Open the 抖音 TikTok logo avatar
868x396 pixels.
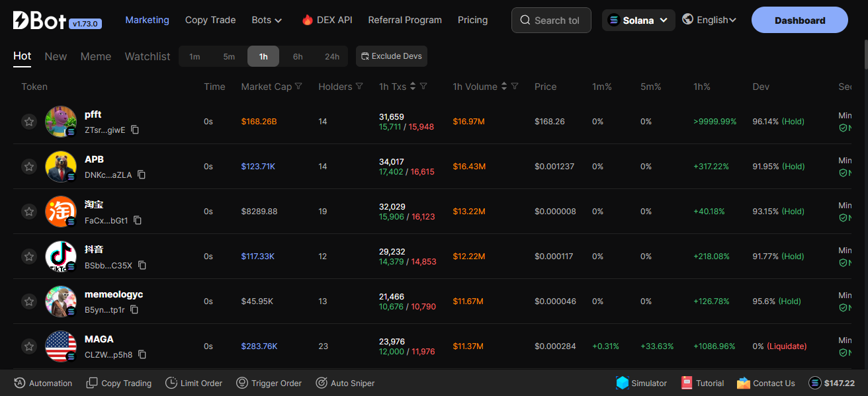point(61,257)
